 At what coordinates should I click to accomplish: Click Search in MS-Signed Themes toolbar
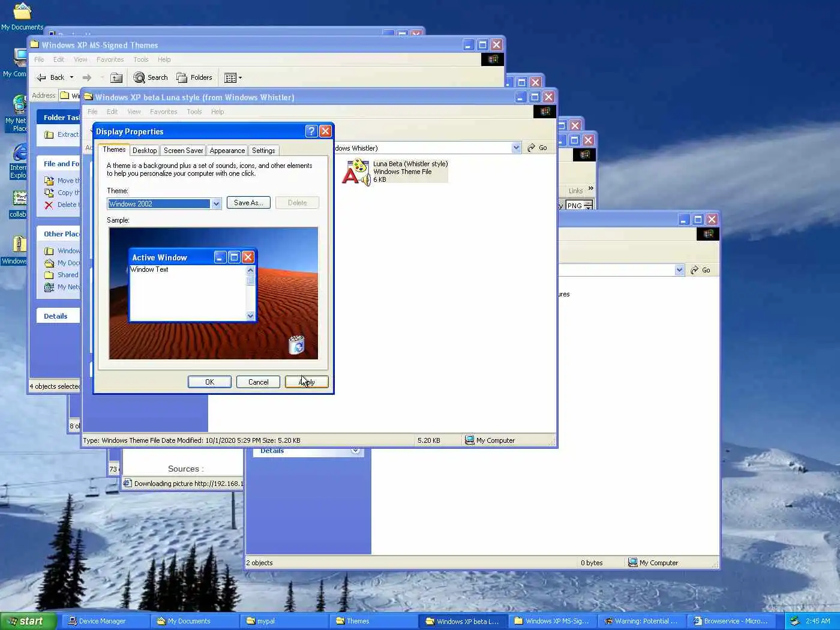click(x=151, y=77)
